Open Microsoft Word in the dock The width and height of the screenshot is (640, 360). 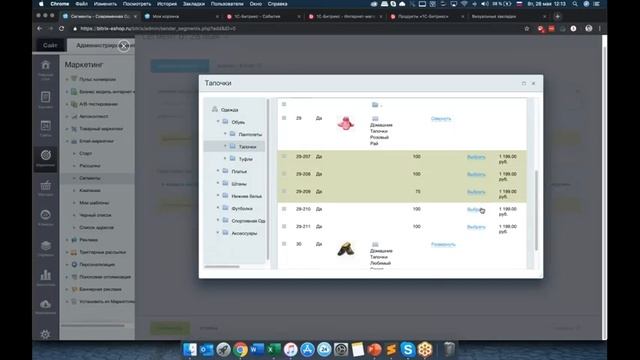click(x=257, y=349)
